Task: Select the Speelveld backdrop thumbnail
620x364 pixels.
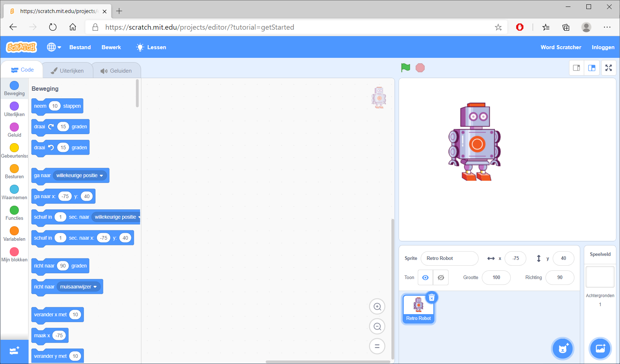Action: pos(600,277)
